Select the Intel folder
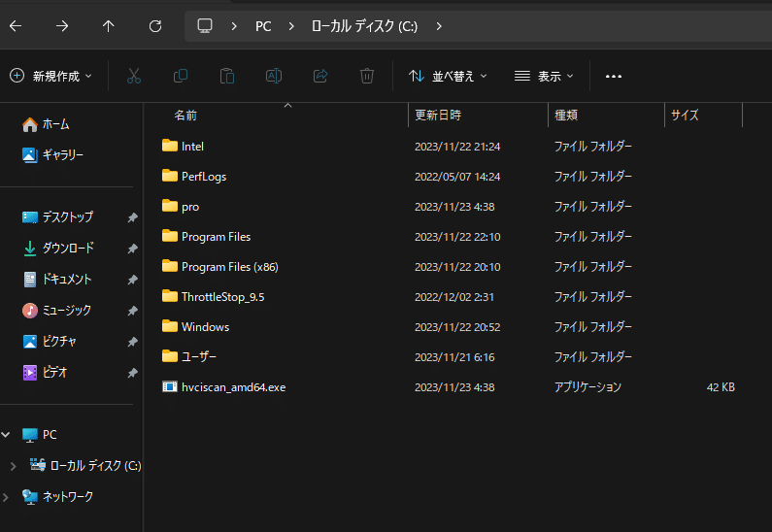 coord(192,147)
